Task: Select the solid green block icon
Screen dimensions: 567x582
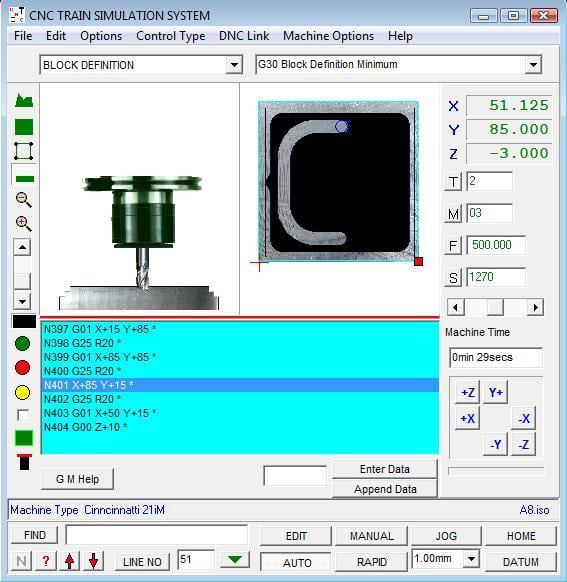Action: coord(24,127)
